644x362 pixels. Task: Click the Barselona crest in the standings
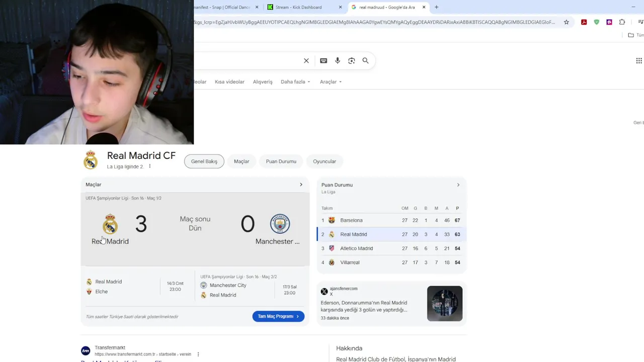[332, 220]
